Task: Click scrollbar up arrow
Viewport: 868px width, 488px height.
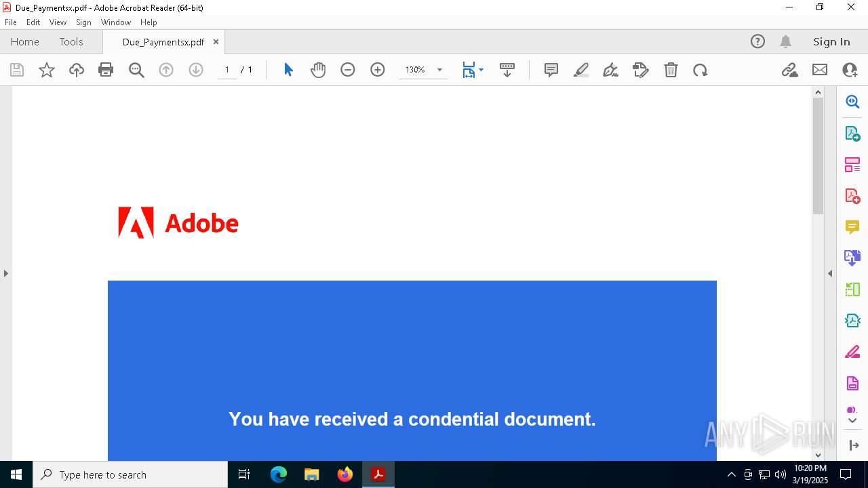Action: (818, 92)
